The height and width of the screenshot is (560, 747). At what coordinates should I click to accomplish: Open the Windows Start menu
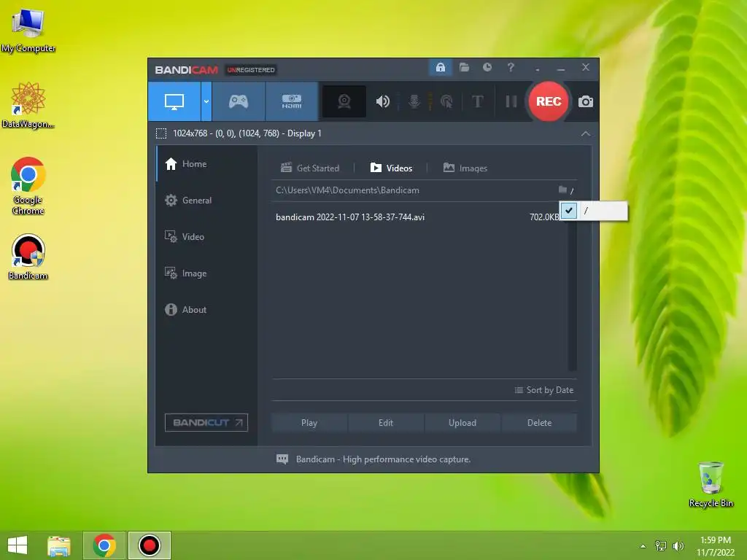18,545
